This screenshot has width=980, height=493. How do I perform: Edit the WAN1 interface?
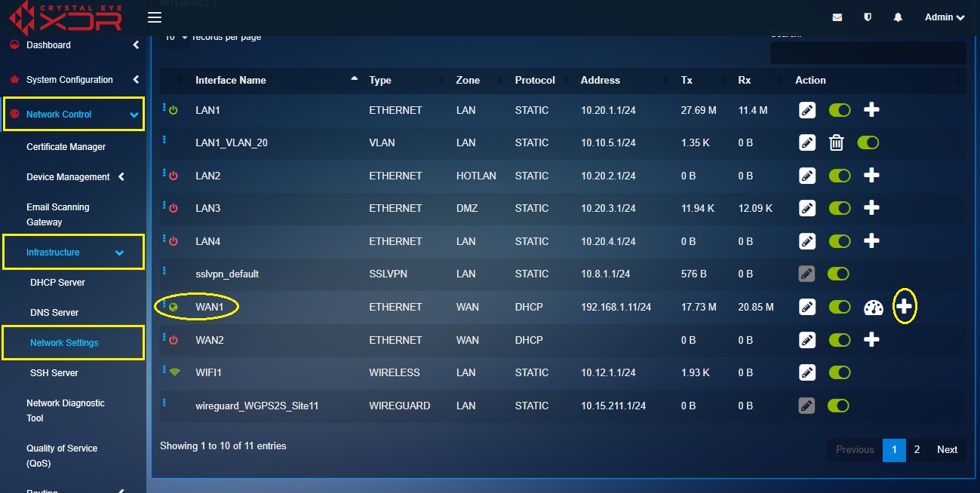[x=807, y=307]
